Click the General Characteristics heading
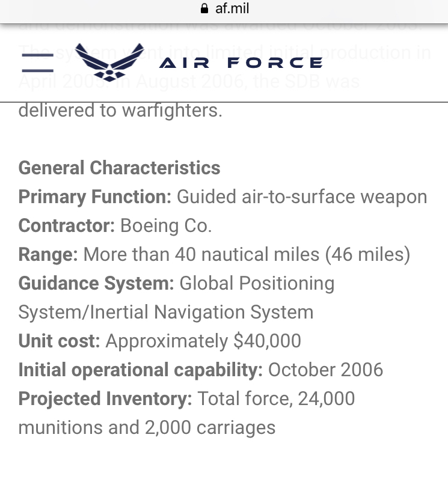Image resolution: width=448 pixels, height=485 pixels. click(120, 168)
